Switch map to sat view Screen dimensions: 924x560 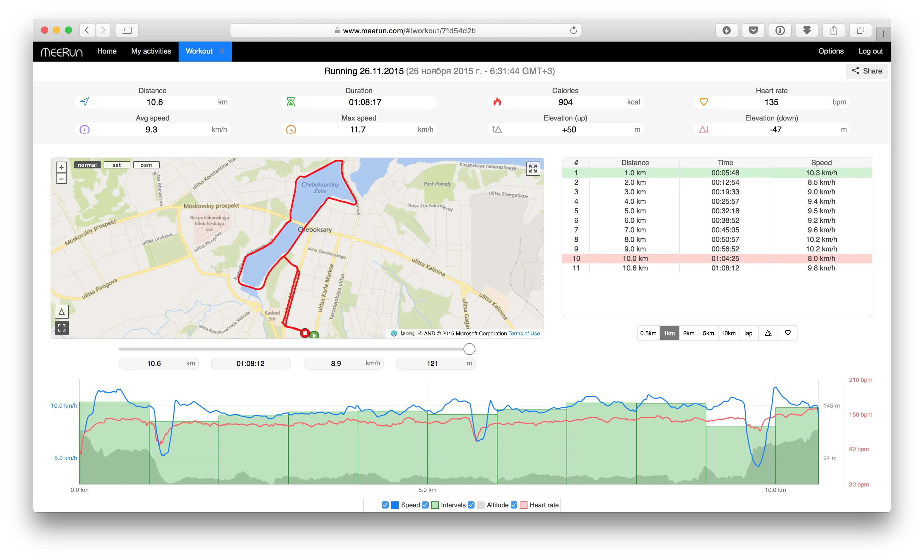(117, 165)
